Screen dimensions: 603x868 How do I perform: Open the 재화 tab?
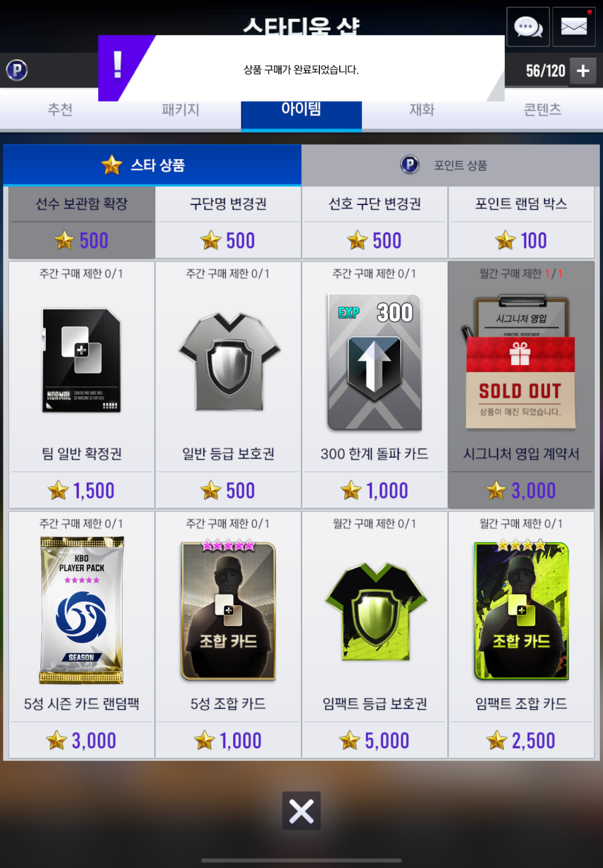(422, 110)
